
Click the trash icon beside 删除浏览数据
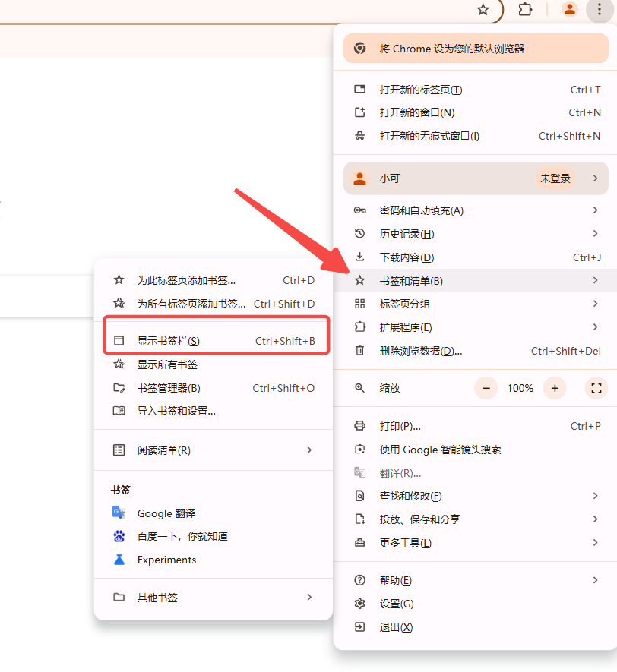[359, 351]
